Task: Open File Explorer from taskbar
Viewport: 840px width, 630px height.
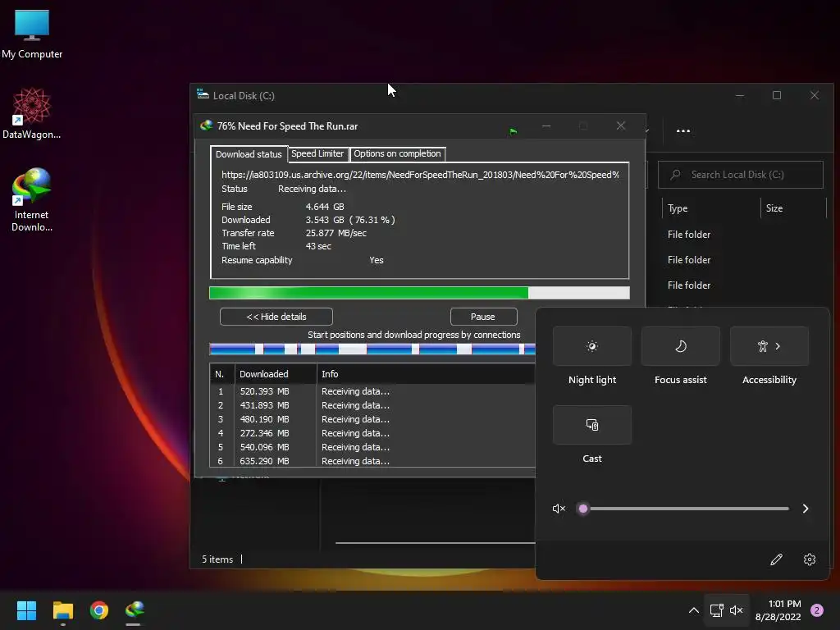Action: [x=62, y=610]
